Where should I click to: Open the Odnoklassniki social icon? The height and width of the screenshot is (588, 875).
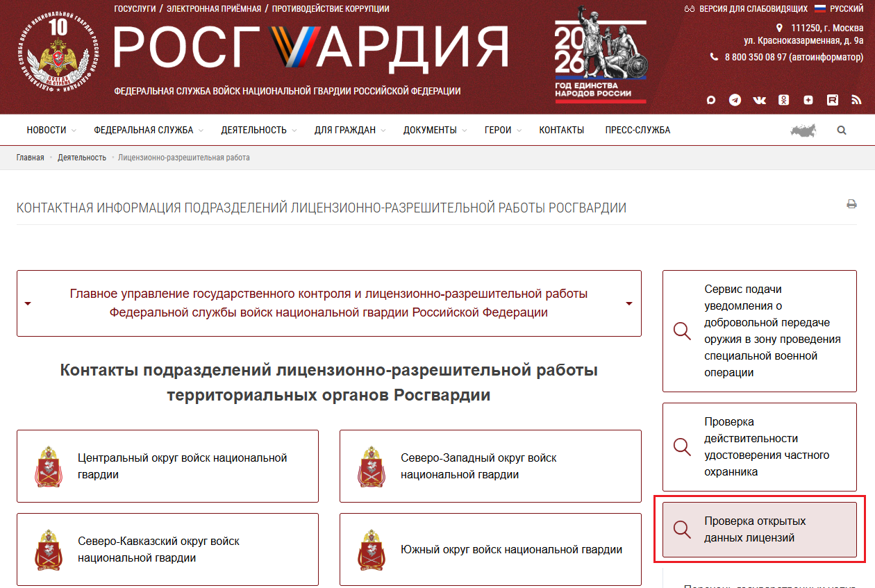point(783,100)
